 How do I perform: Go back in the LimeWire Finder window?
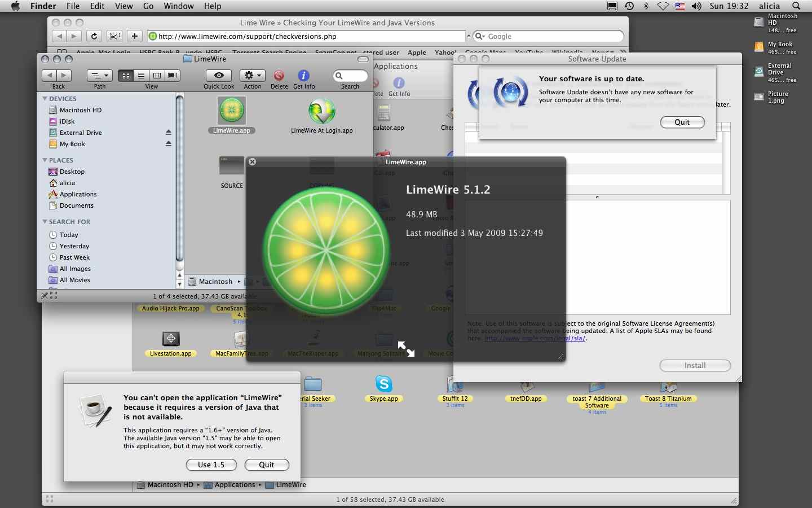coord(50,75)
